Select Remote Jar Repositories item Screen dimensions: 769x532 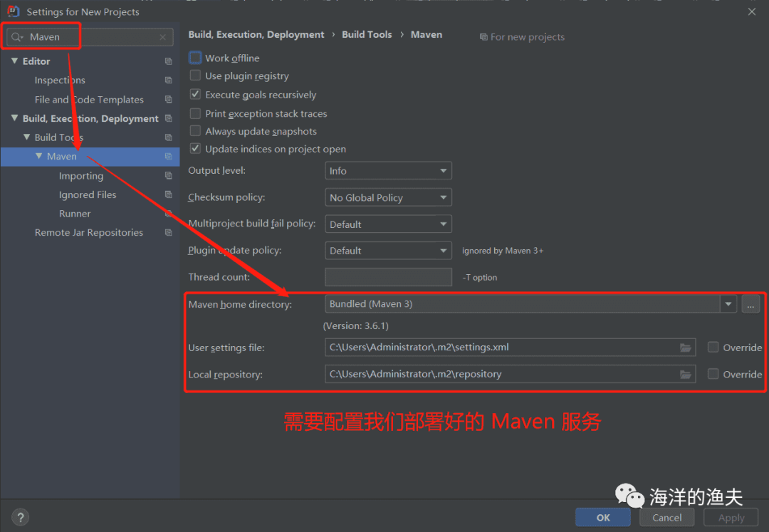click(89, 232)
